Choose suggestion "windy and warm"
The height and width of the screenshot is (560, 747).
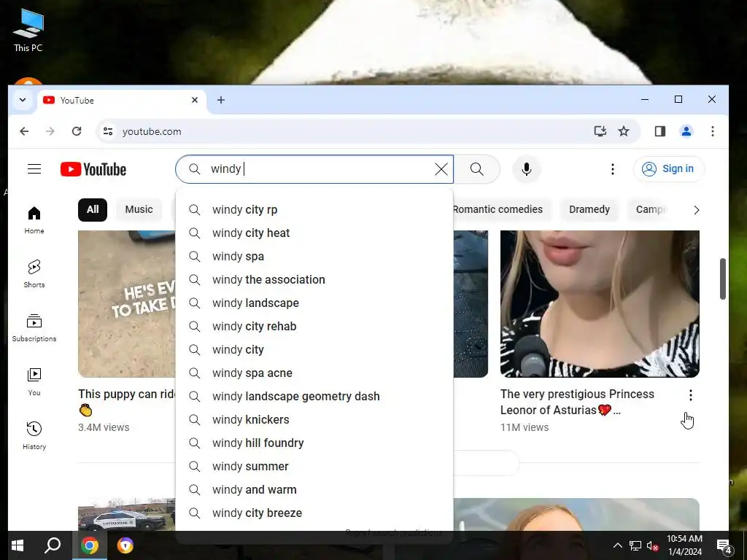tap(314, 490)
